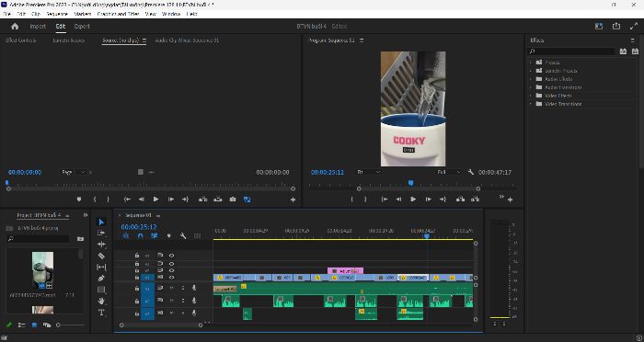Mute the first audio track
Viewport: 644px width, 342px height.
coord(172,288)
